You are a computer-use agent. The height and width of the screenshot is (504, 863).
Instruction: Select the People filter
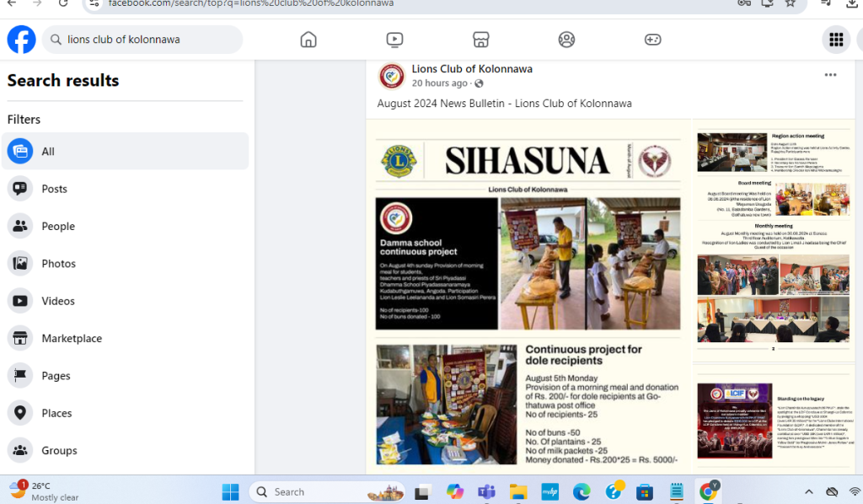pyautogui.click(x=126, y=226)
